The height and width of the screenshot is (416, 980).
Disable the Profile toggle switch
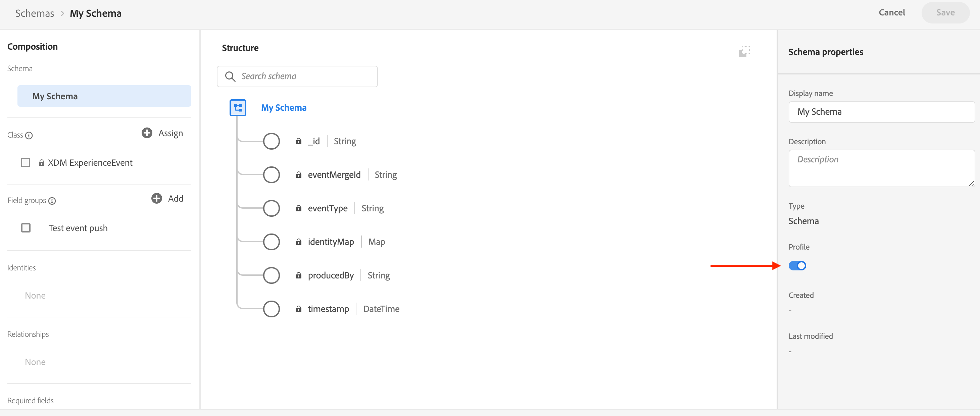click(x=797, y=265)
